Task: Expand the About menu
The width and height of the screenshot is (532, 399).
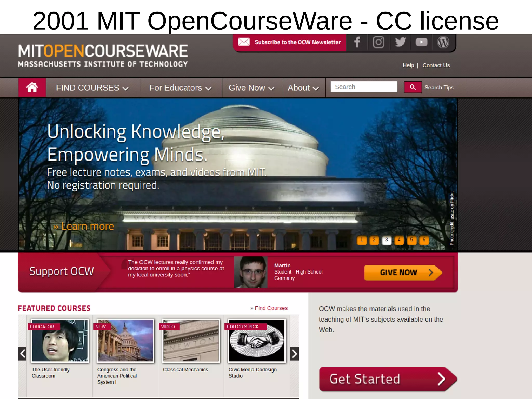Action: (x=303, y=88)
